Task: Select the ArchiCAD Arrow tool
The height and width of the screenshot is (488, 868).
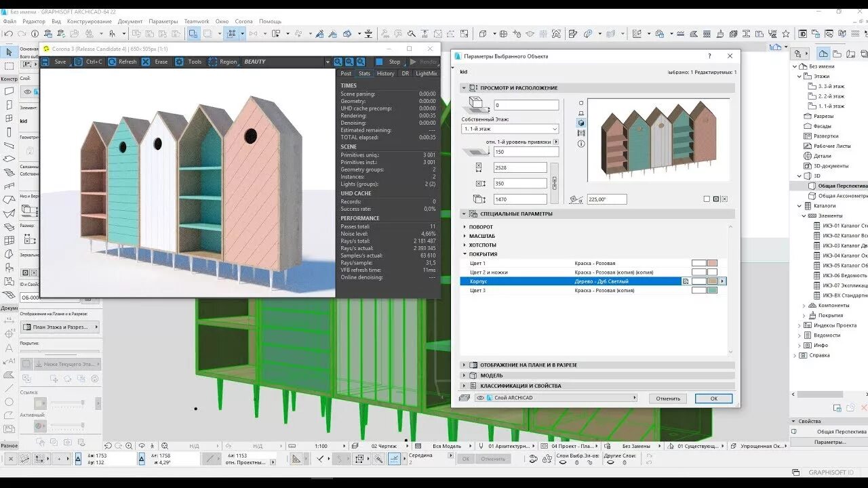Action: [9, 52]
